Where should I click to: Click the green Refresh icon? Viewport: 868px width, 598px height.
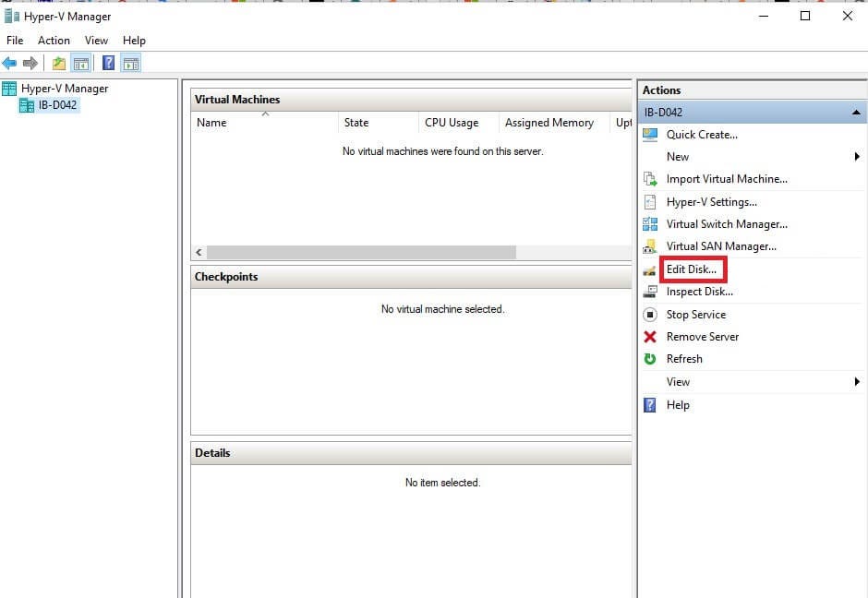[652, 359]
